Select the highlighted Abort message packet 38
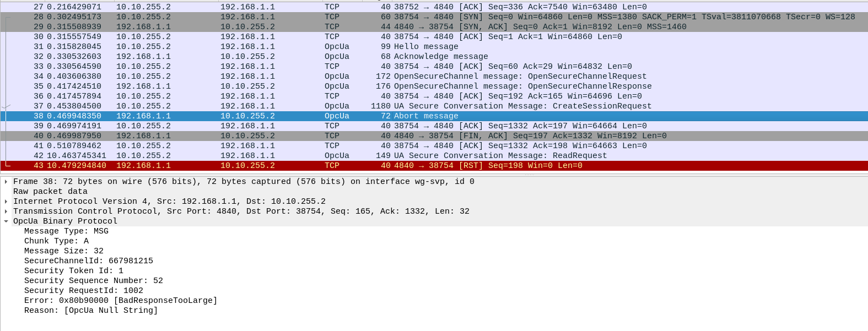 click(x=434, y=116)
